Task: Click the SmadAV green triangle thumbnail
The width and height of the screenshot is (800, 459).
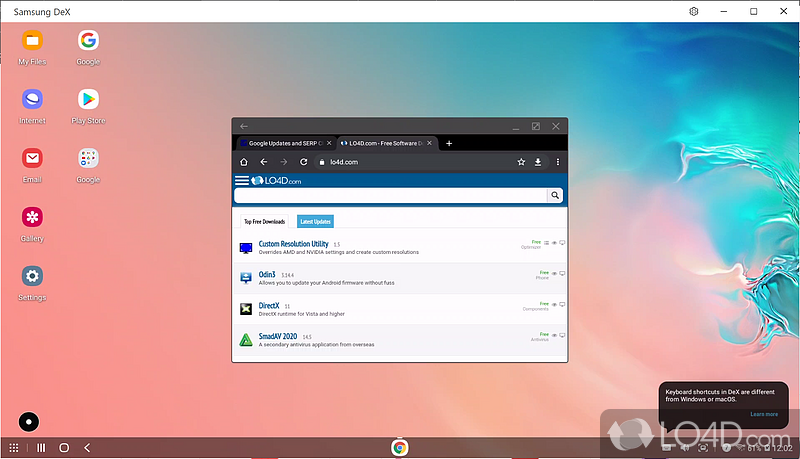Action: click(x=246, y=340)
